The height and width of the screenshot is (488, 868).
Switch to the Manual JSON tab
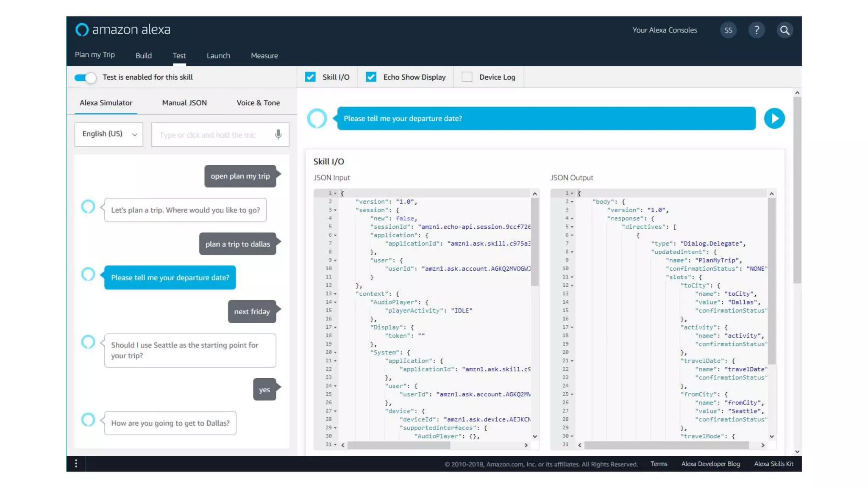point(184,103)
